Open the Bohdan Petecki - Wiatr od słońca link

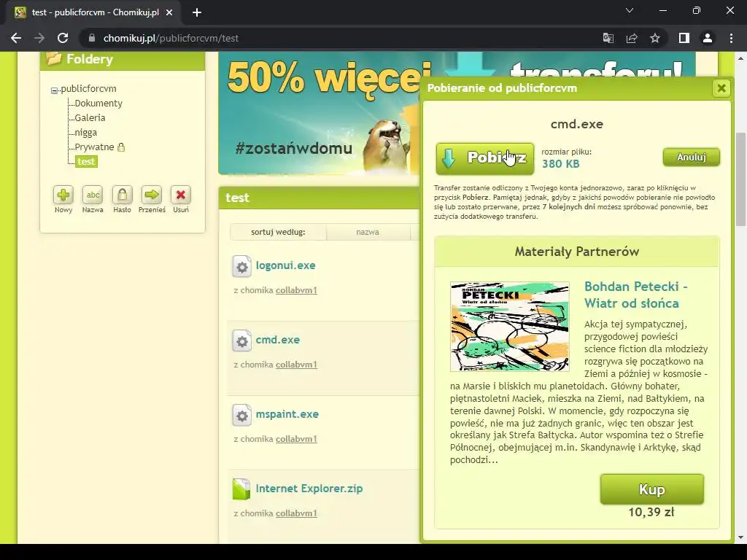635,295
